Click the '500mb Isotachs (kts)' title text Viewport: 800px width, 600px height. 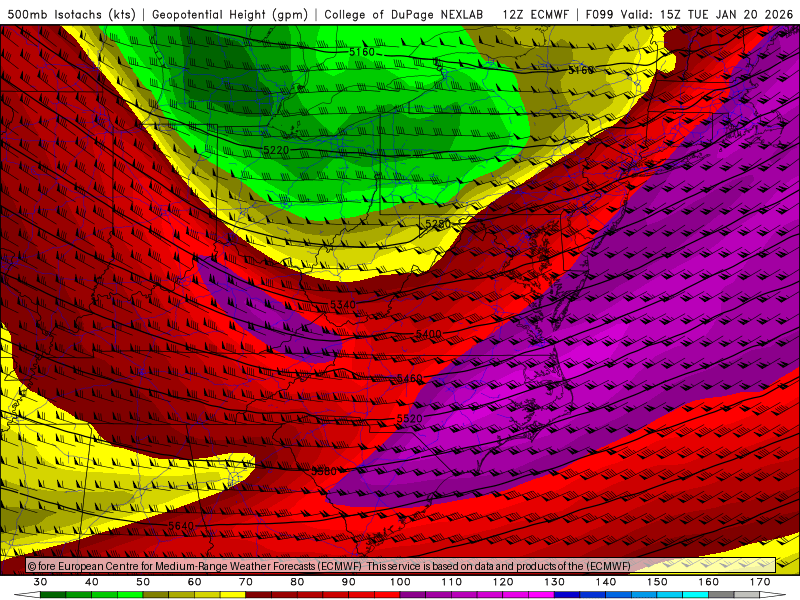point(71,14)
